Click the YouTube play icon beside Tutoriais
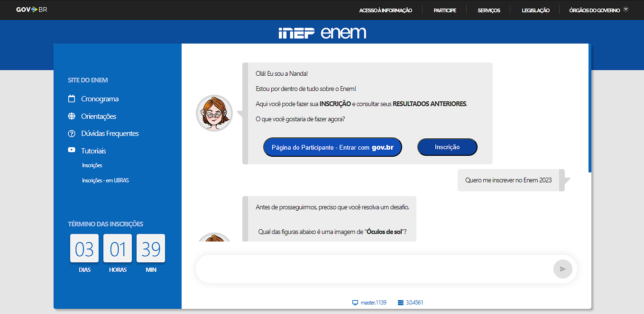This screenshot has height=314, width=644. coord(72,150)
